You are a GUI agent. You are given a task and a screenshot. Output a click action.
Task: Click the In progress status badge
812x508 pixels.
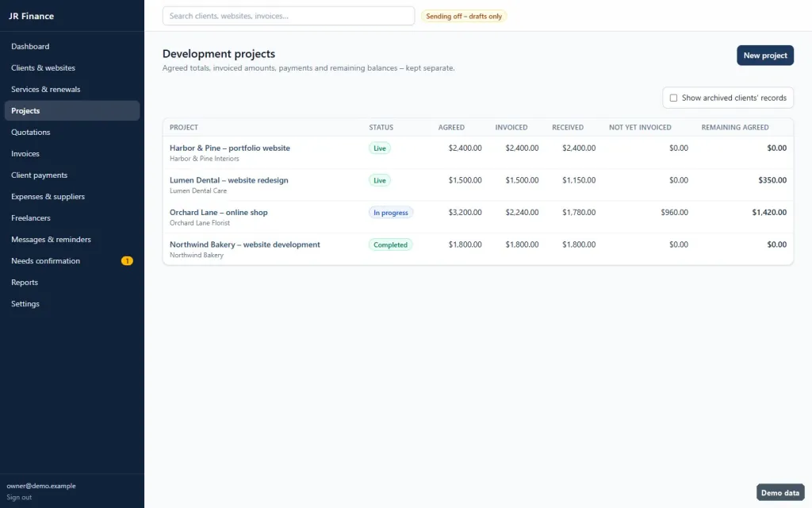point(390,213)
